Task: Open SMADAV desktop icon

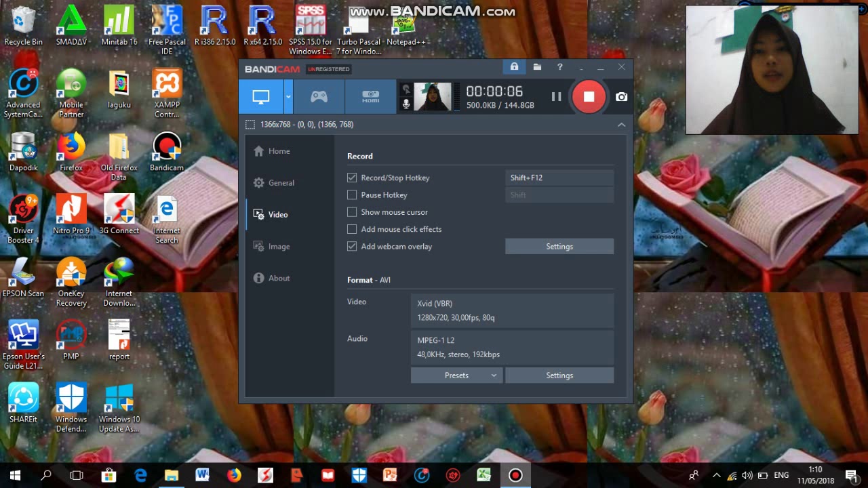Action: click(x=71, y=26)
